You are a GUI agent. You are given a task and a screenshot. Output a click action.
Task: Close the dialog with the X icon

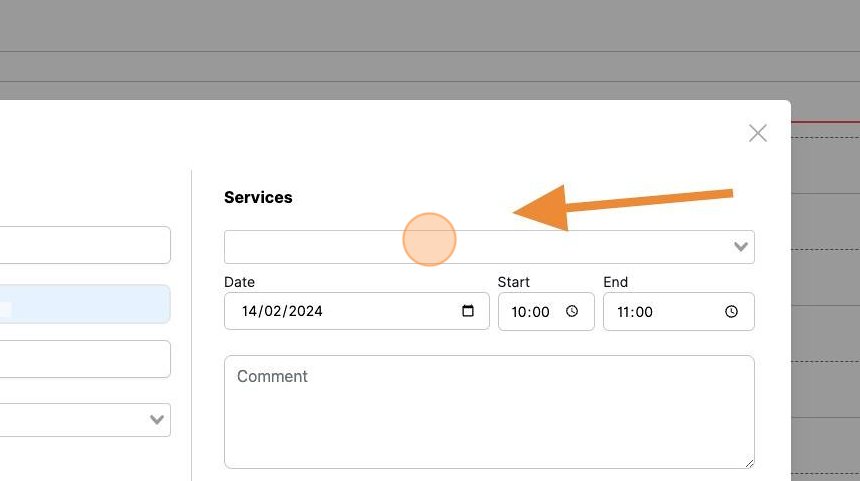click(x=757, y=133)
